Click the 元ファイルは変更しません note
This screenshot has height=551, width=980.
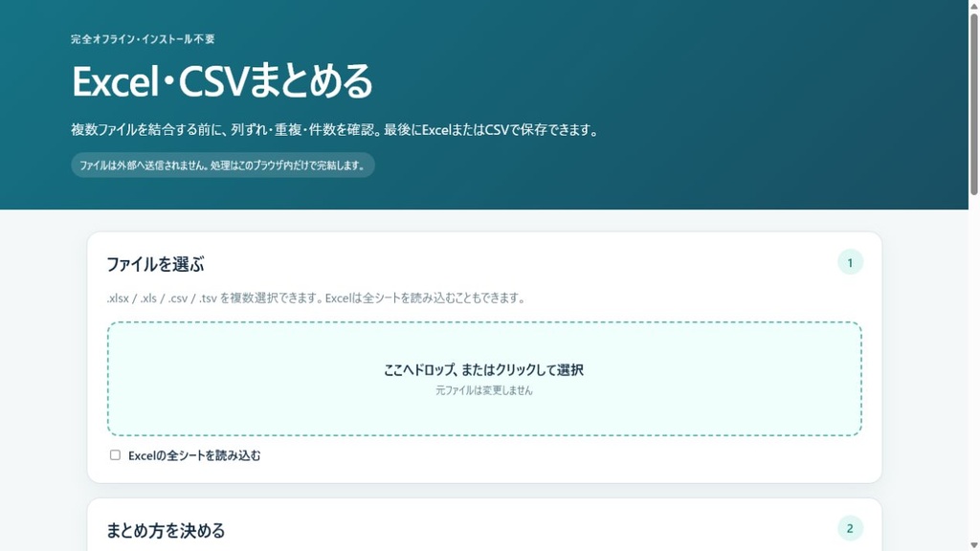(x=483, y=390)
